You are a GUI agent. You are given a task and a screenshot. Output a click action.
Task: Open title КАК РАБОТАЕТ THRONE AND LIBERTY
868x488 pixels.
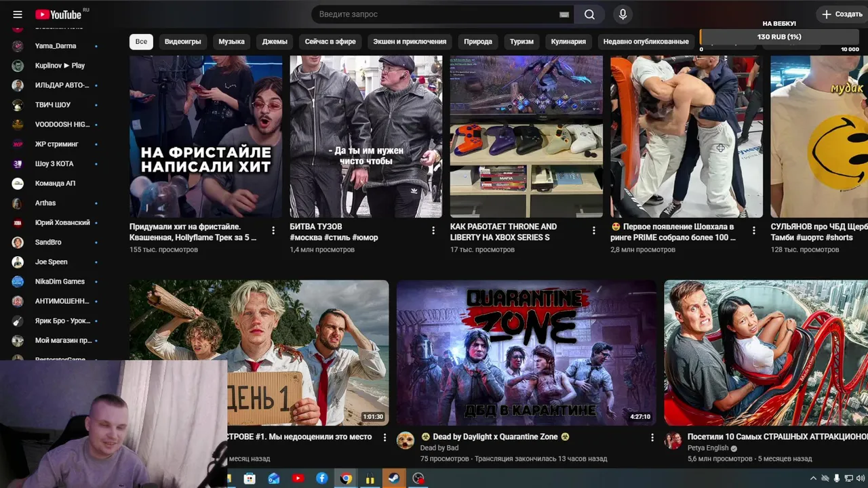[x=503, y=232]
